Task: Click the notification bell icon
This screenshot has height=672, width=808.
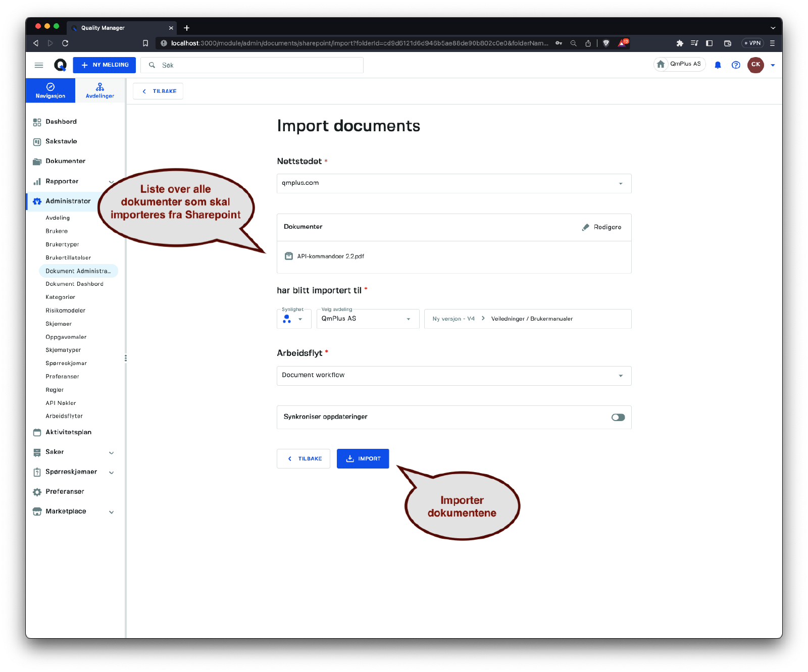Action: pos(718,65)
